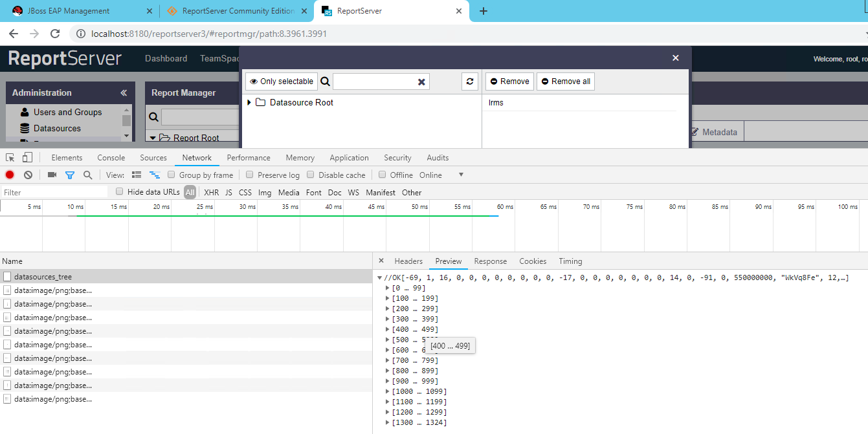Expand the [1000 … 1099] array range
The width and height of the screenshot is (868, 434).
tap(387, 391)
